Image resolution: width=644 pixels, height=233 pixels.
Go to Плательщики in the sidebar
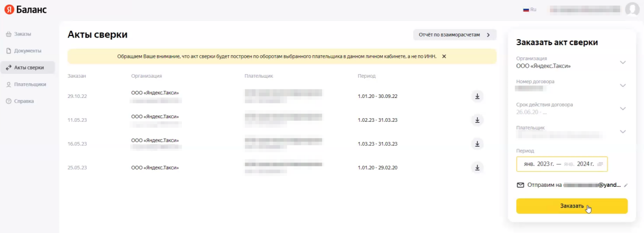[x=30, y=84]
